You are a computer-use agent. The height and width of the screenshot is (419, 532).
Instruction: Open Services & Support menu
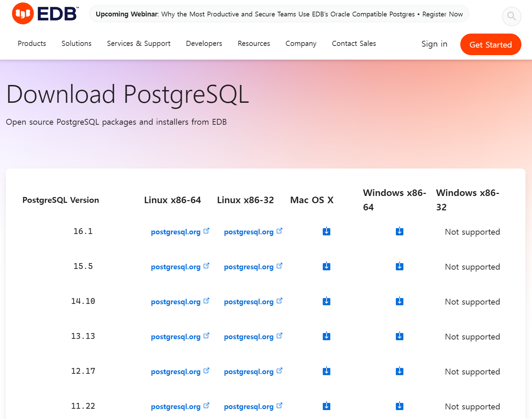pos(139,44)
